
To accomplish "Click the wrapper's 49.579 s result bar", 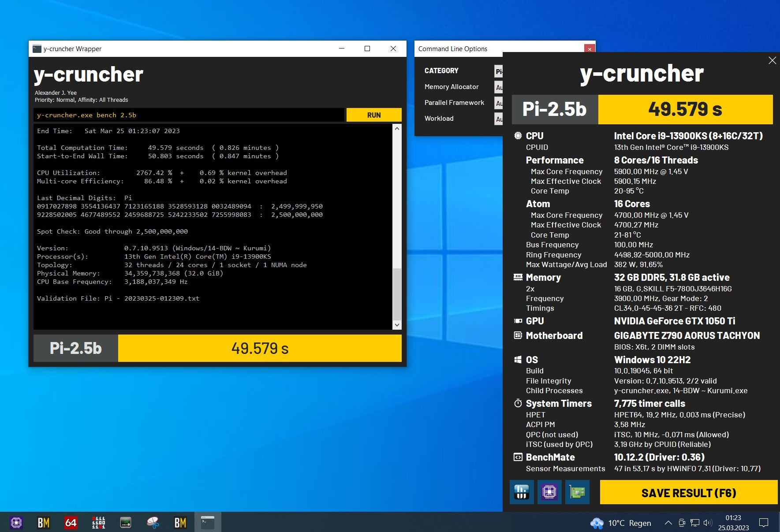I will (x=260, y=348).
